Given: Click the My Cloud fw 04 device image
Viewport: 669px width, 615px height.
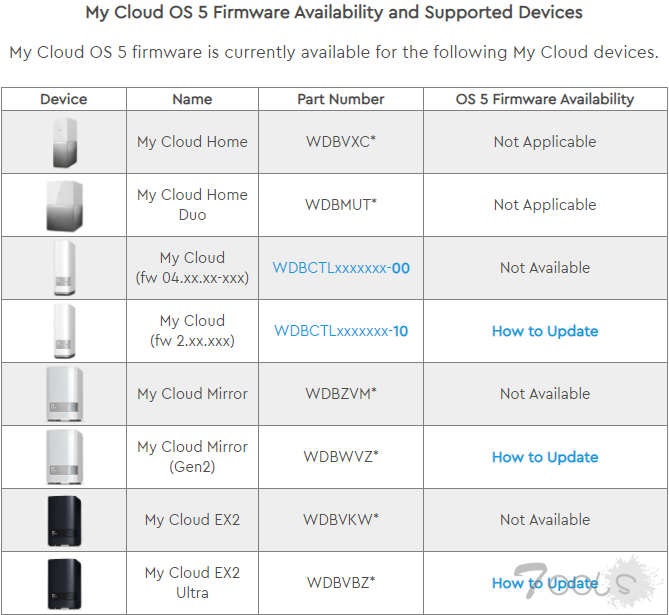Looking at the screenshot, I should click(63, 268).
